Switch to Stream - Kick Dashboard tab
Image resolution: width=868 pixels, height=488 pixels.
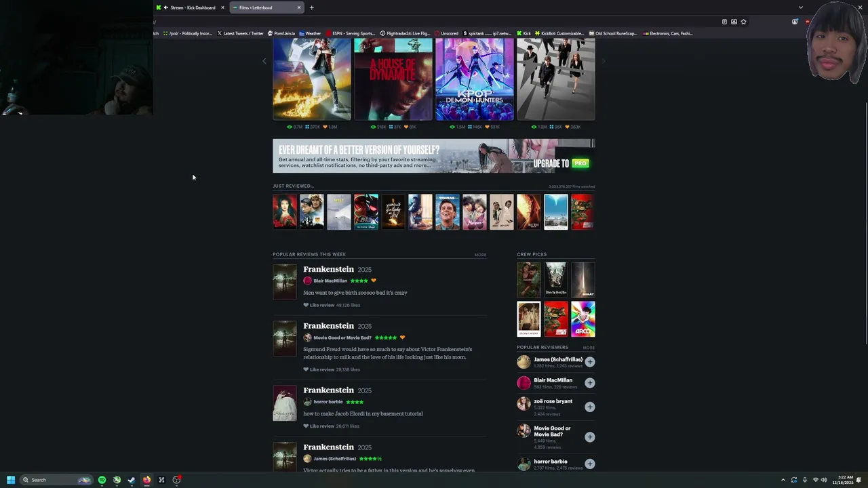click(x=190, y=7)
